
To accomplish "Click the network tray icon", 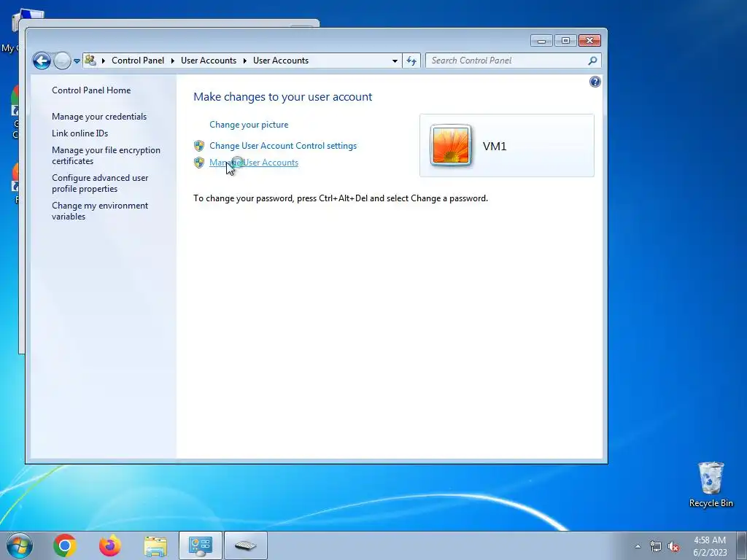I will coord(656,546).
